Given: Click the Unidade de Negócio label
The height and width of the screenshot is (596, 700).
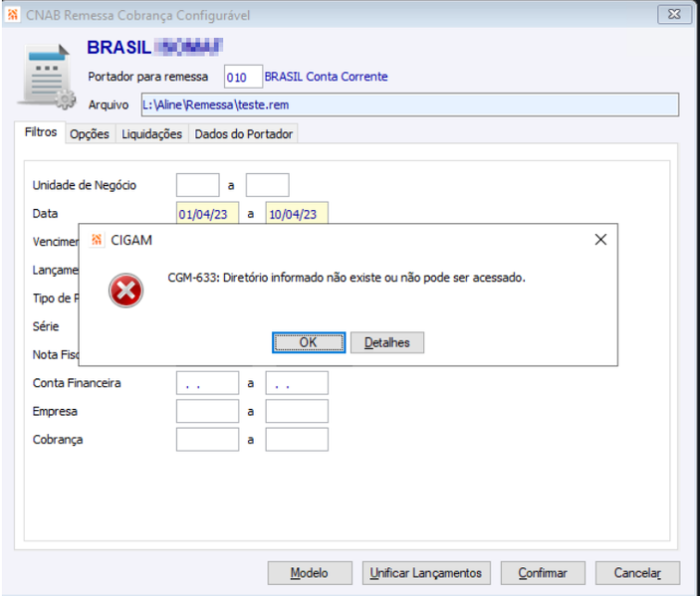Looking at the screenshot, I should click(x=85, y=185).
